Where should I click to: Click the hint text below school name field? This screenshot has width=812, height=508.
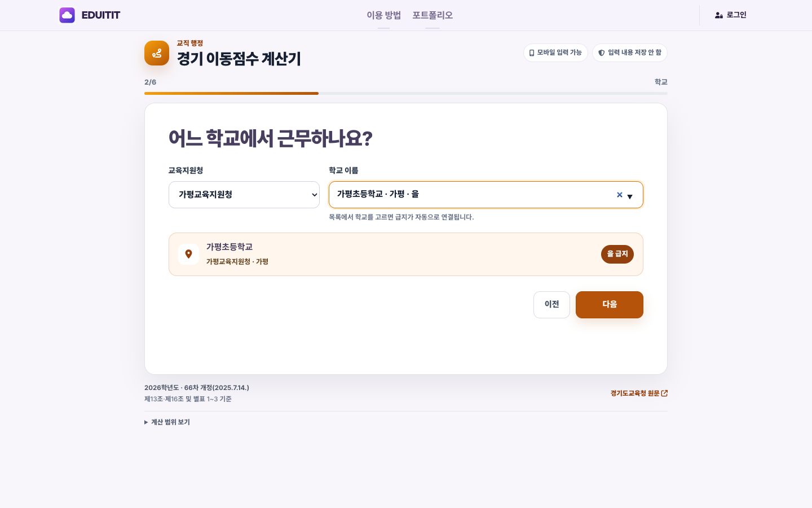coord(401,217)
